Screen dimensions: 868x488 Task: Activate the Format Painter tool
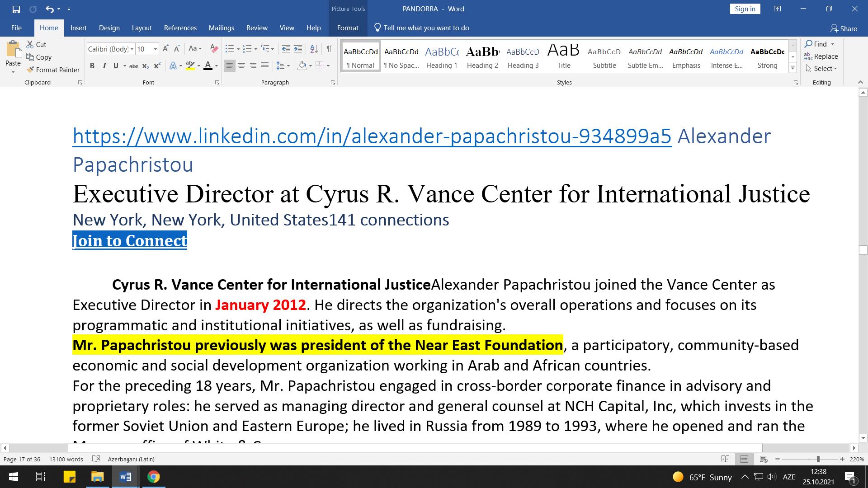(x=53, y=70)
